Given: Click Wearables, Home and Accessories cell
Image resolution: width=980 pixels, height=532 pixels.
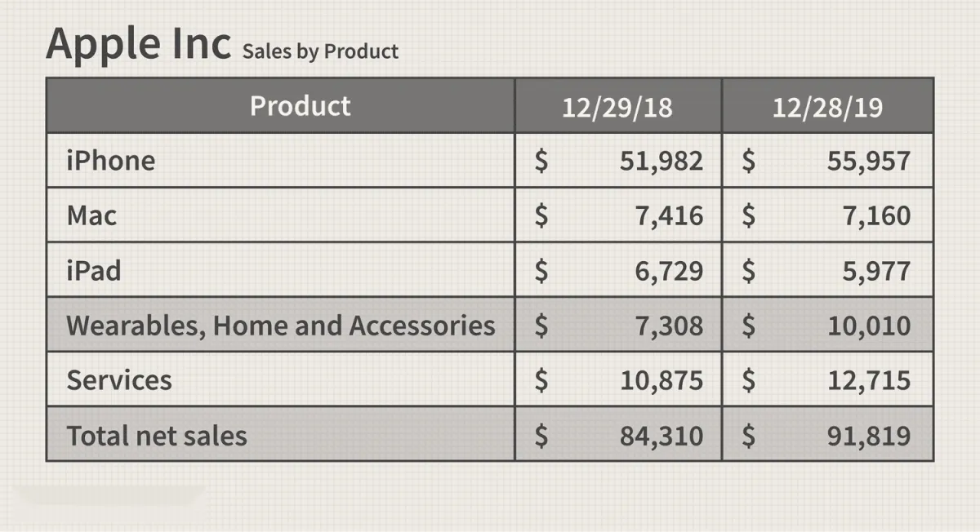Looking at the screenshot, I should (x=280, y=325).
